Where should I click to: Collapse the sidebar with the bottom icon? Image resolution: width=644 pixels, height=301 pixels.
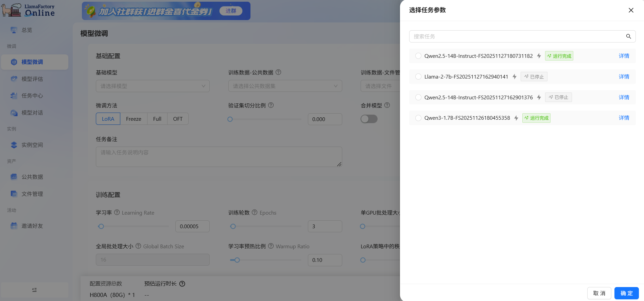tap(34, 290)
